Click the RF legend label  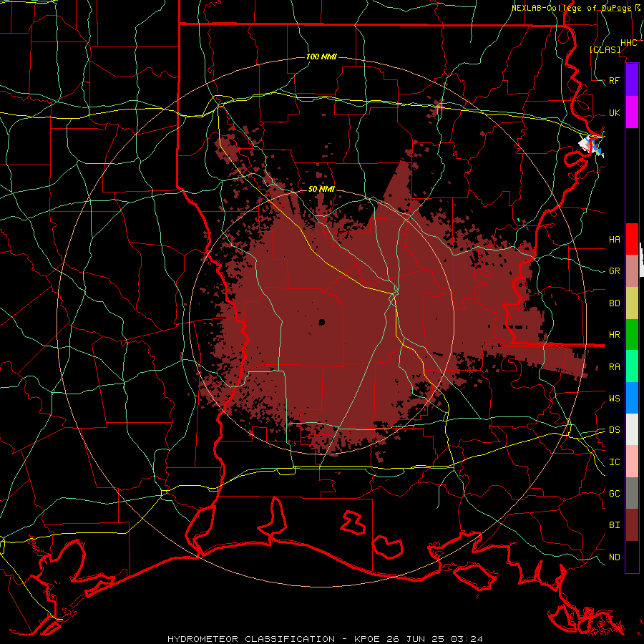click(614, 80)
